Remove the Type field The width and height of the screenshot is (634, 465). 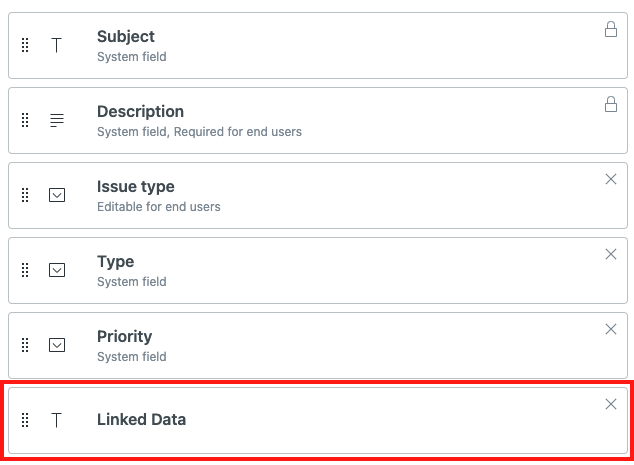(611, 254)
